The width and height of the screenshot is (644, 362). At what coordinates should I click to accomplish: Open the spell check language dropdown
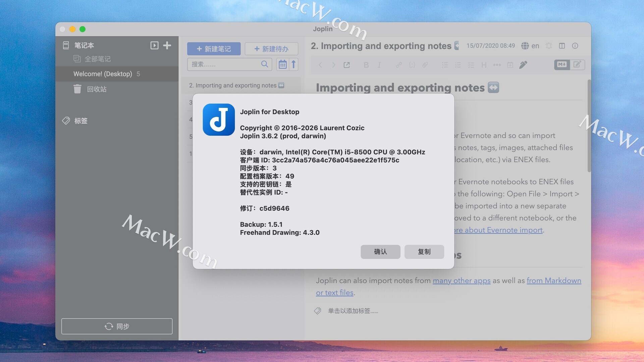point(530,46)
